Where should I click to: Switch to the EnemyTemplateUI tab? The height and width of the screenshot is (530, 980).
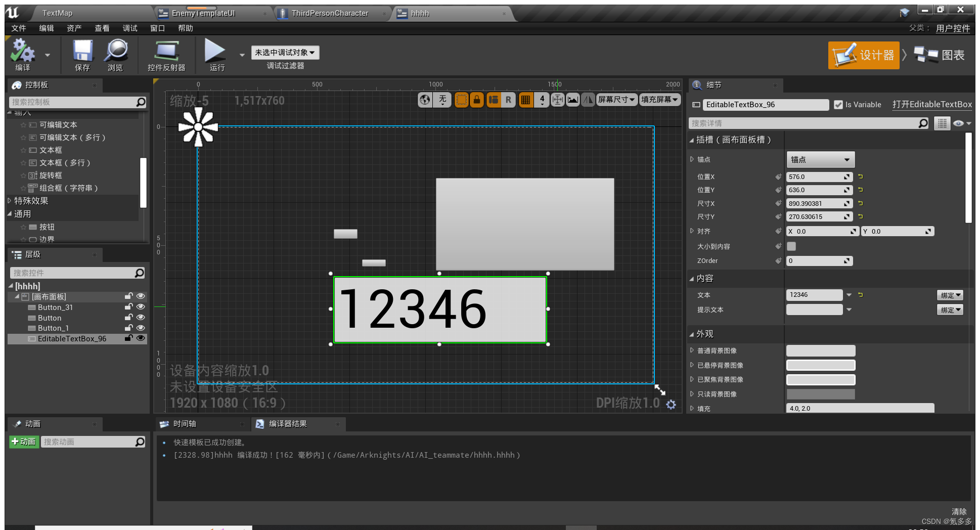(x=203, y=13)
